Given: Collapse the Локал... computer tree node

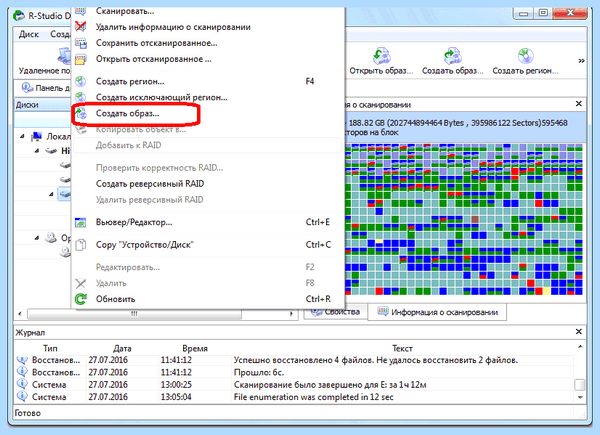Looking at the screenshot, I should 23,136.
